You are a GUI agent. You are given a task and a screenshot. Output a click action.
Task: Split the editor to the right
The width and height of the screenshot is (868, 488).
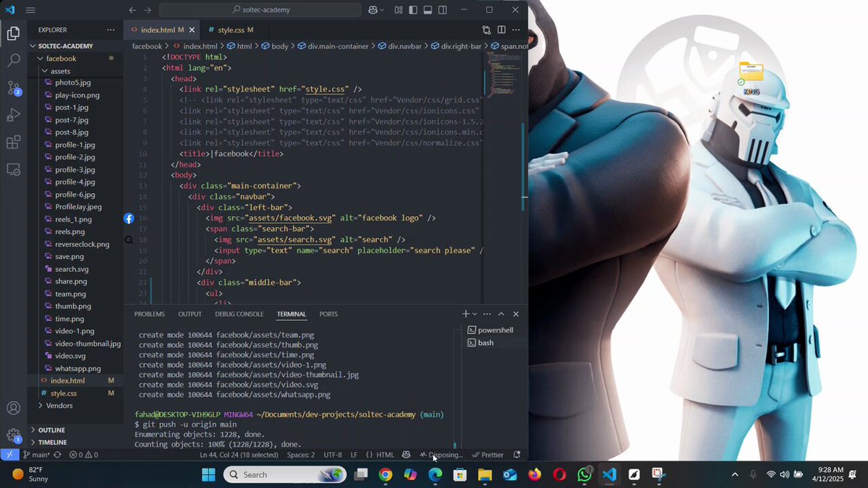pos(501,30)
